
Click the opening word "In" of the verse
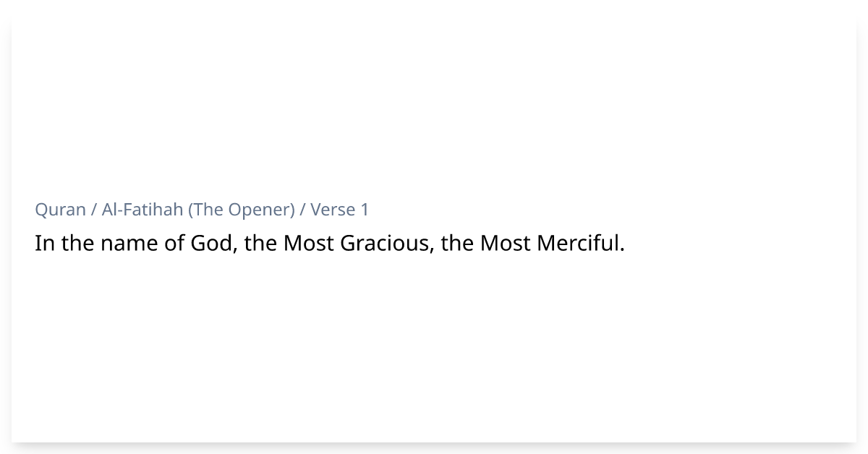point(45,244)
